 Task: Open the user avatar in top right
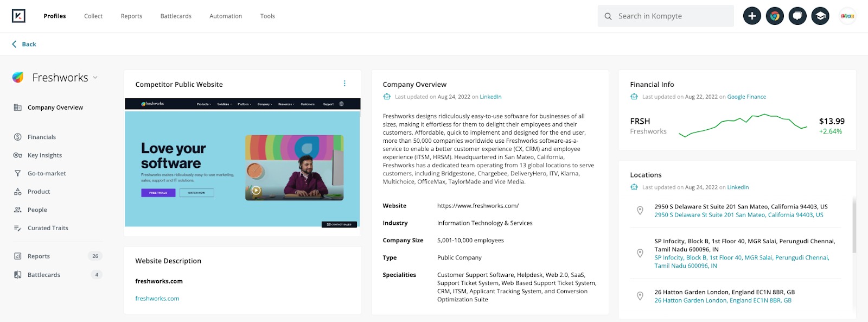point(847,16)
